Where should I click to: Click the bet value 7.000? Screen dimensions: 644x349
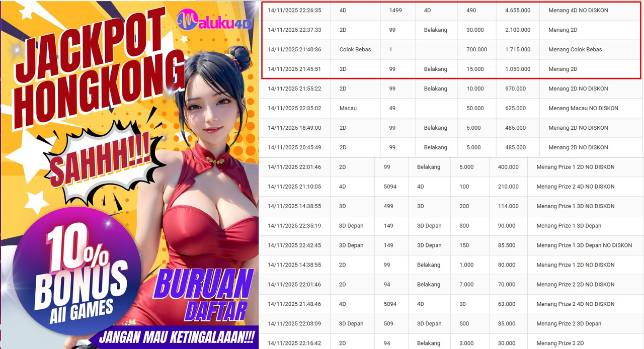point(466,284)
